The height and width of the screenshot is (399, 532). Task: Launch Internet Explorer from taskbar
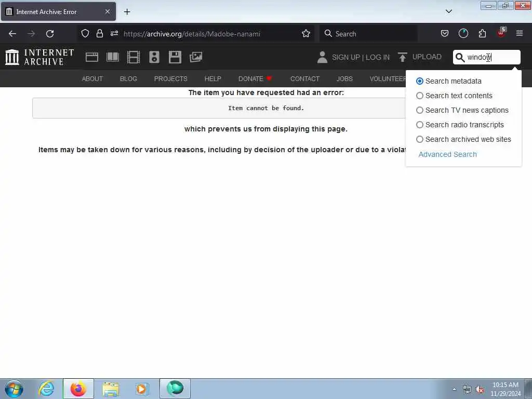46,389
